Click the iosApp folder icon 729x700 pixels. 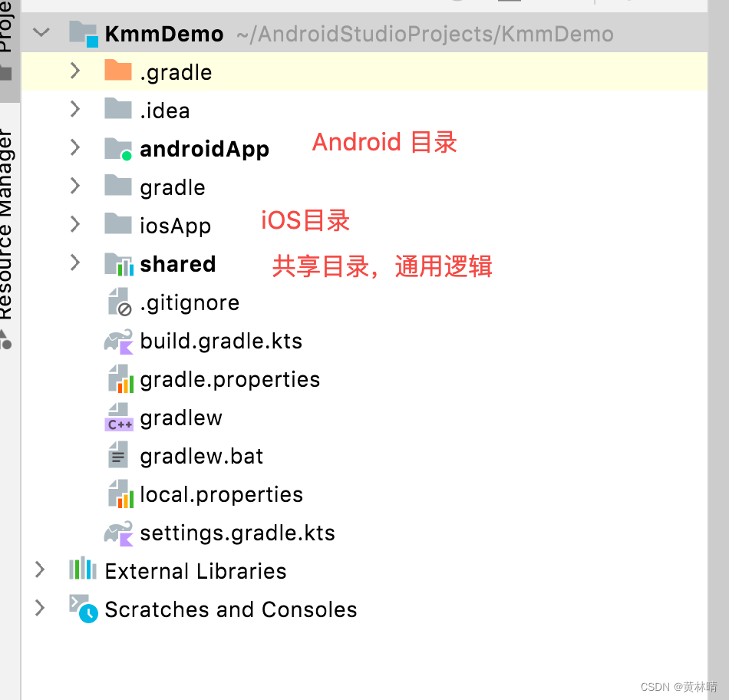pyautogui.click(x=118, y=223)
